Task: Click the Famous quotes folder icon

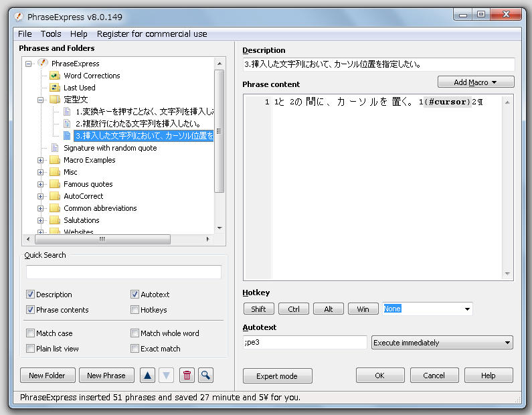Action: pyautogui.click(x=55, y=184)
